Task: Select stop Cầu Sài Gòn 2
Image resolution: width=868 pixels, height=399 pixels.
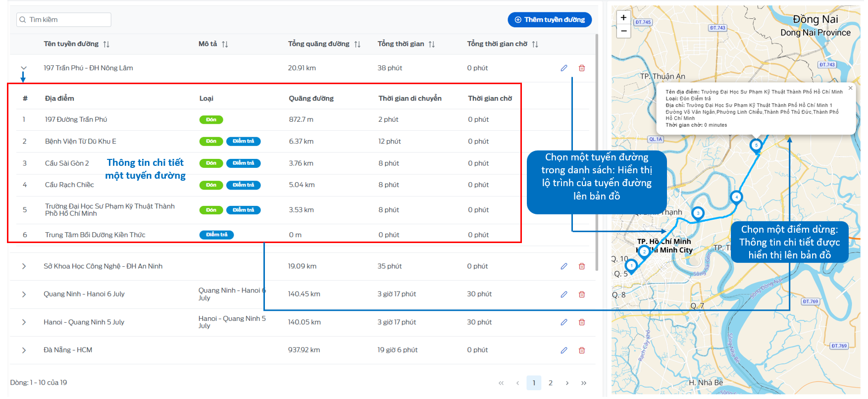Action: [x=67, y=163]
